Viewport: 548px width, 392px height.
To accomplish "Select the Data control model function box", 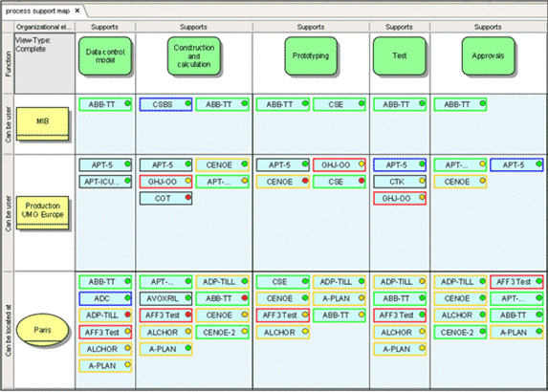I will coord(105,55).
